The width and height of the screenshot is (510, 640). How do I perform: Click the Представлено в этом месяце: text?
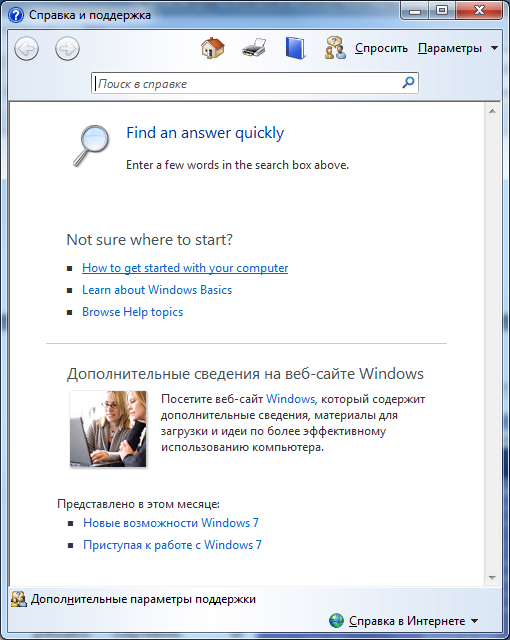(138, 504)
